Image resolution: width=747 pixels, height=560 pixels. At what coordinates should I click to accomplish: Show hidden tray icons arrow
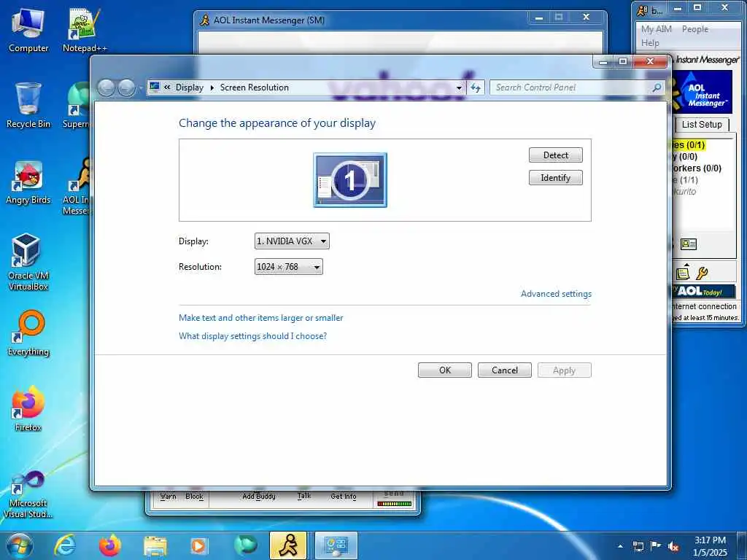pyautogui.click(x=620, y=546)
